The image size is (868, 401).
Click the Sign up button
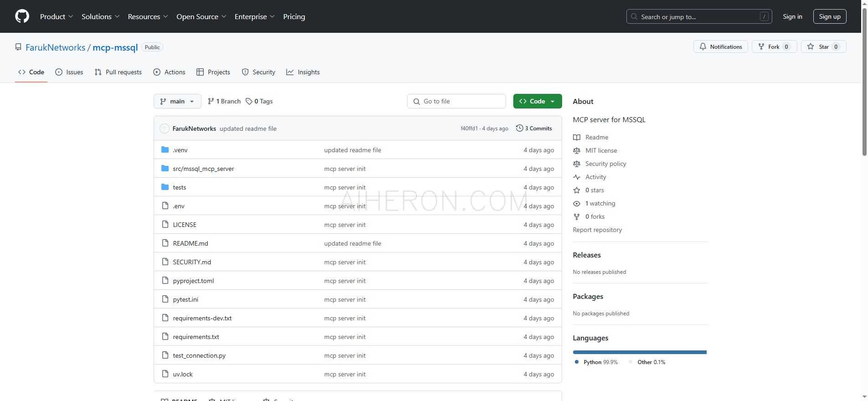point(830,16)
